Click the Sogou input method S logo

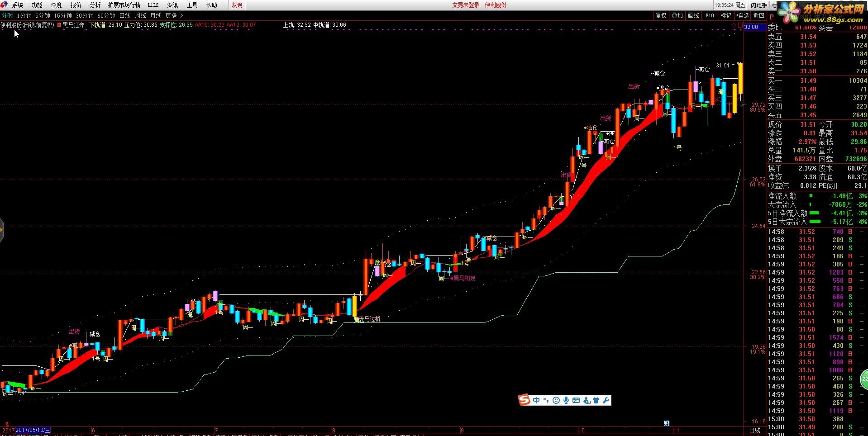tap(525, 400)
